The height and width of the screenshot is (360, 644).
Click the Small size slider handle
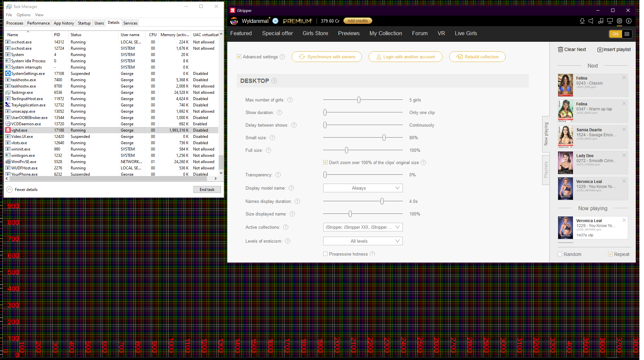pos(384,138)
